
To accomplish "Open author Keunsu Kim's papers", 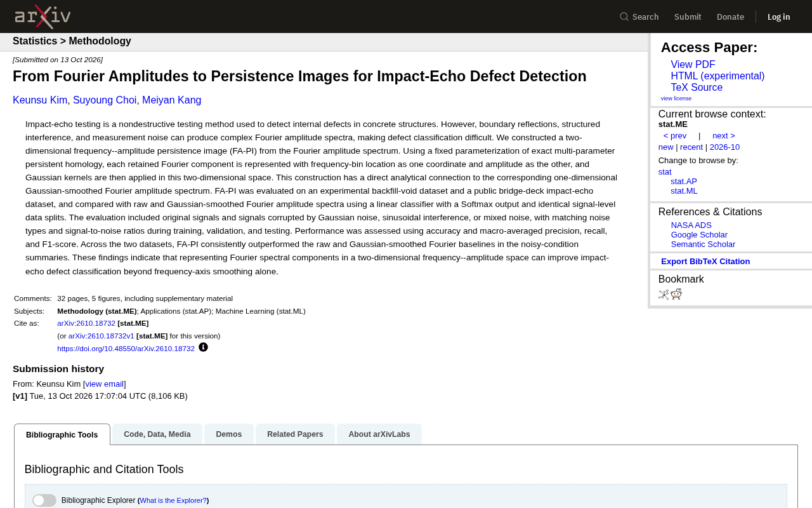I will 40,100.
